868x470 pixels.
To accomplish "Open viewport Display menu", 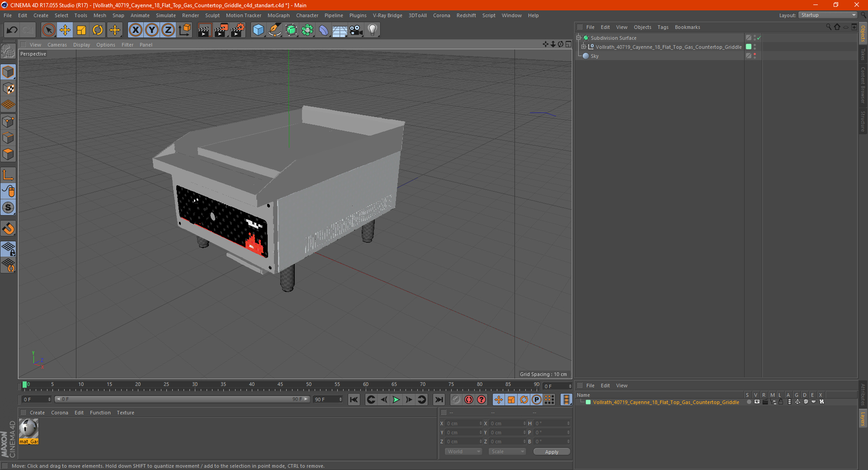I will pos(81,45).
